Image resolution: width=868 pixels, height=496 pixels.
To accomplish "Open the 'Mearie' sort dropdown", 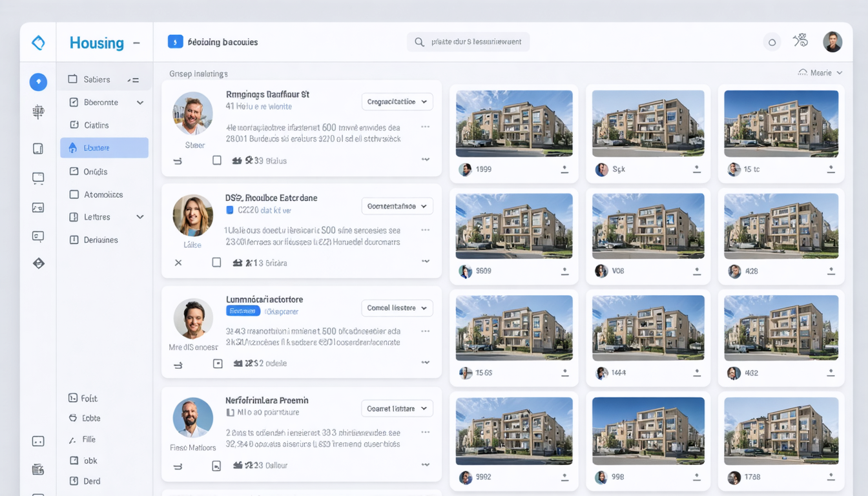I will tap(820, 73).
